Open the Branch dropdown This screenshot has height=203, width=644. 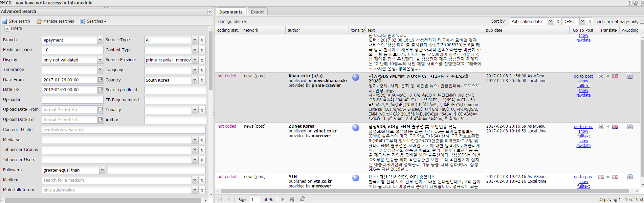click(100, 40)
